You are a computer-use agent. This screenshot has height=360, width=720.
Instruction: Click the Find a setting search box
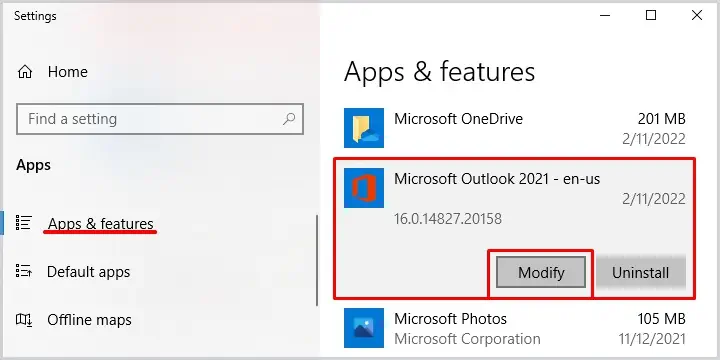160,119
